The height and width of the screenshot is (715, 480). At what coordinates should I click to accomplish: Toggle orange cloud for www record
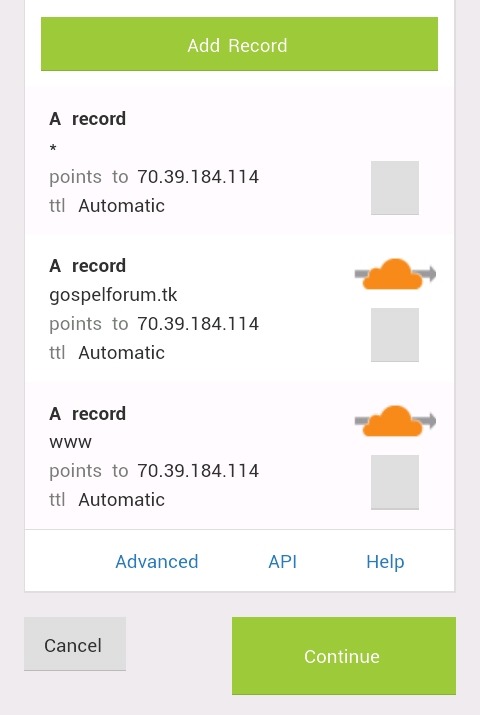point(395,421)
